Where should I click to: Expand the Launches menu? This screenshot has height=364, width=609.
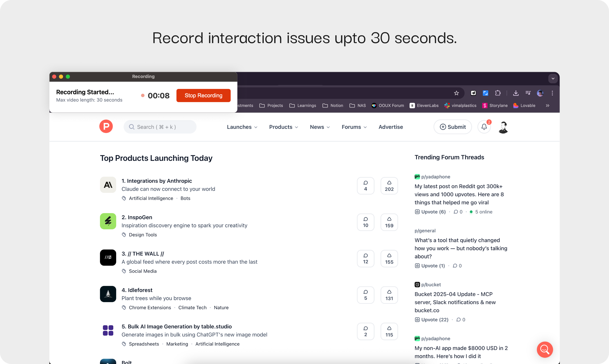click(242, 127)
